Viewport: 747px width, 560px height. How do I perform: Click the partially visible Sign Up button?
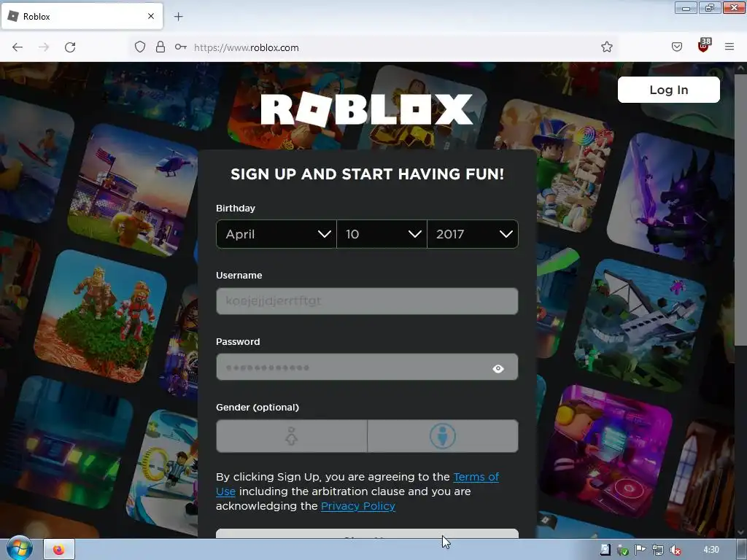pyautogui.click(x=367, y=534)
